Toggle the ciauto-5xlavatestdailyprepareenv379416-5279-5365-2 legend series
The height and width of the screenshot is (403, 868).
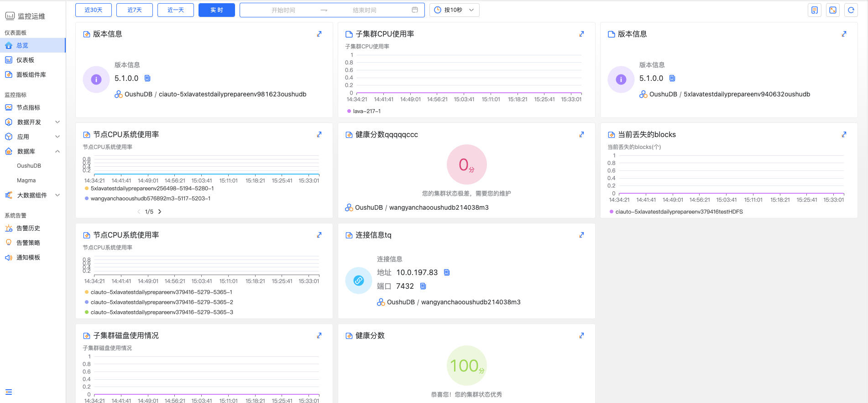pyautogui.click(x=162, y=302)
